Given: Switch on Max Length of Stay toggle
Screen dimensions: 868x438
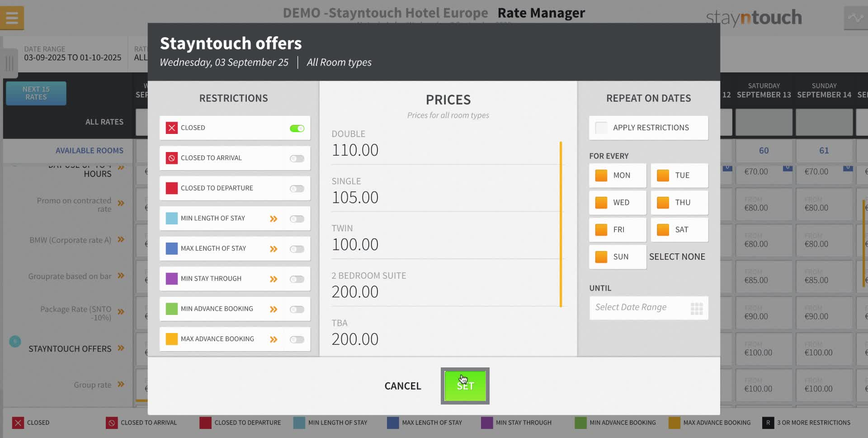Looking at the screenshot, I should pyautogui.click(x=297, y=249).
